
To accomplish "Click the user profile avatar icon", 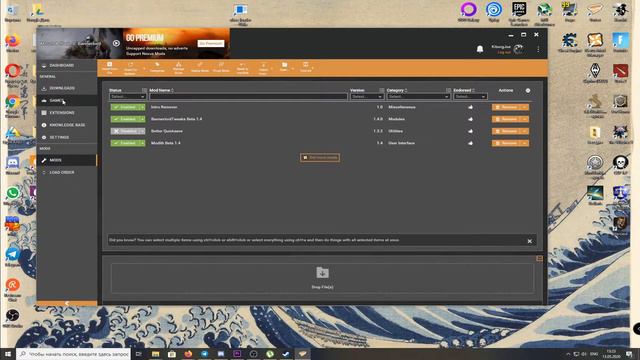I will coord(518,49).
